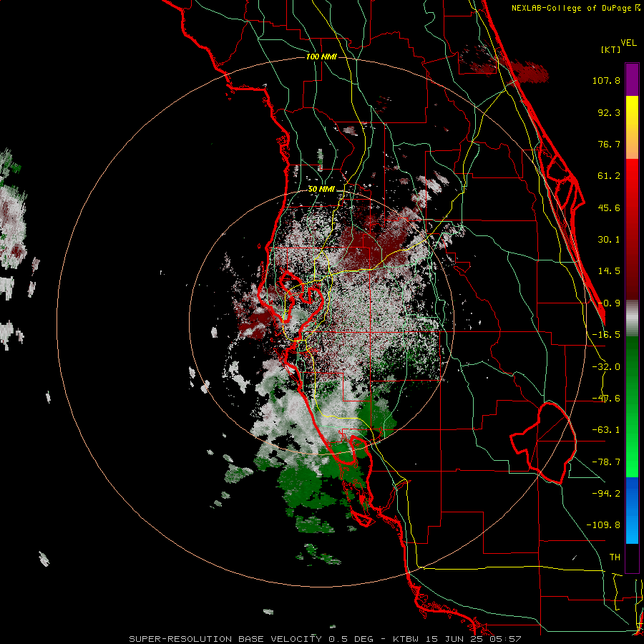This screenshot has height=644, width=644.
Task: Click the 14.5 velocity scale value
Action: pos(609,271)
